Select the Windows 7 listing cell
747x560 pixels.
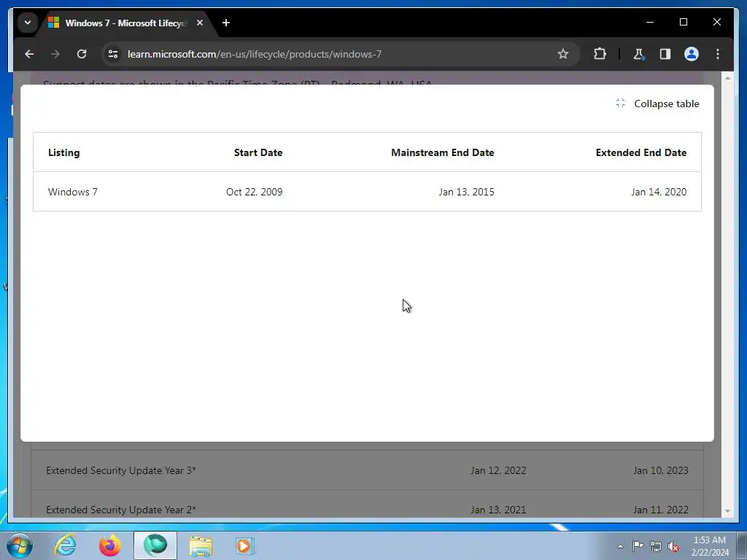72,192
